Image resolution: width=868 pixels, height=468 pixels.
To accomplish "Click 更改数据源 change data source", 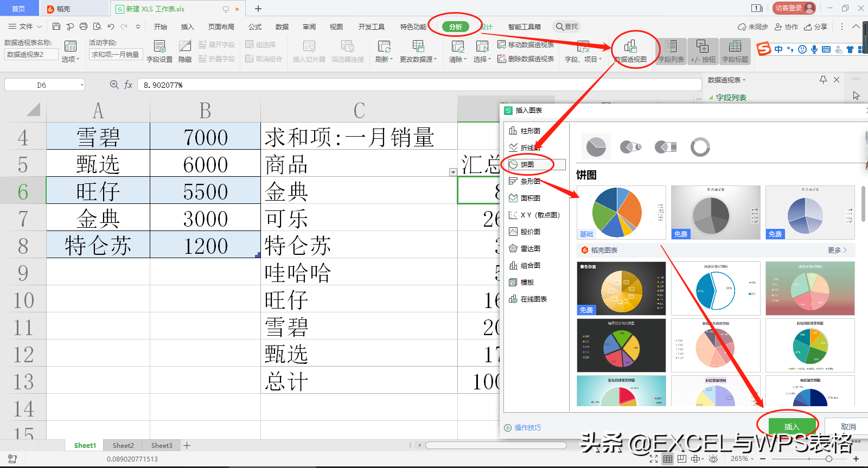I will (x=418, y=52).
